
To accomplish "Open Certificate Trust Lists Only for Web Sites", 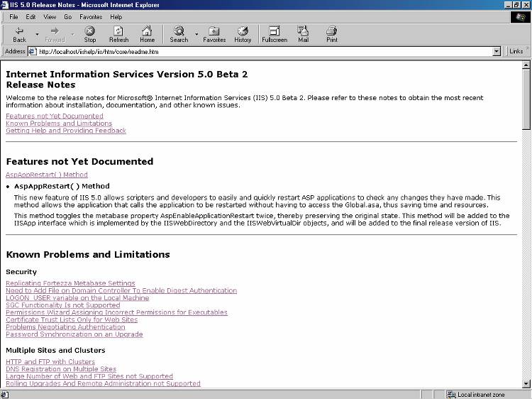I will tap(72, 320).
